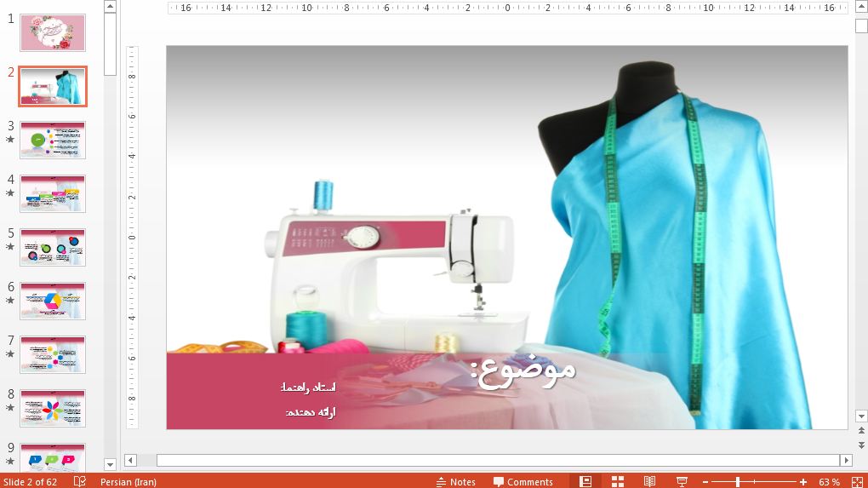
Task: Open Reading View
Action: coord(649,481)
